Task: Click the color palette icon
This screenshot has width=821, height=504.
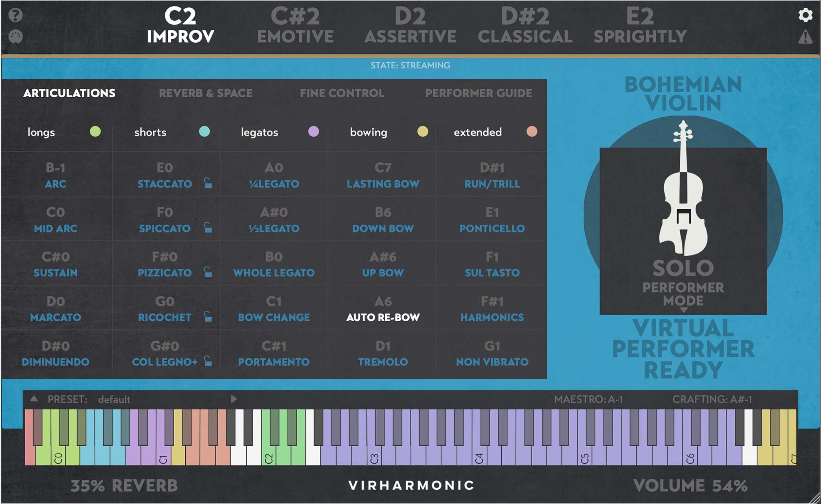Action: coord(15,37)
